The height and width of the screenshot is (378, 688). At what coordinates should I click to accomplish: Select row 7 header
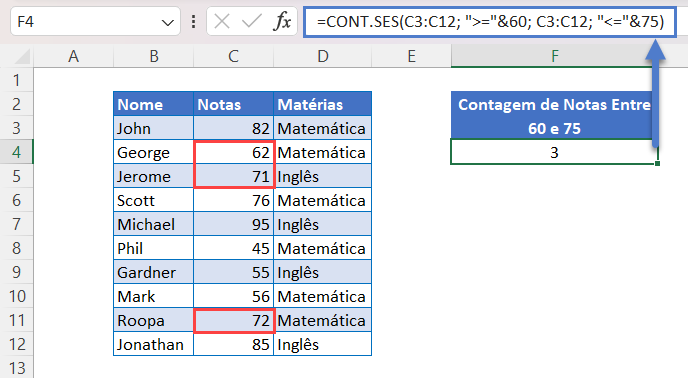click(x=17, y=224)
